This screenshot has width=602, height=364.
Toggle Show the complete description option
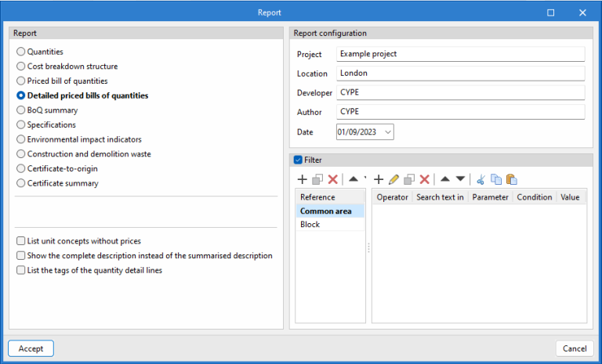[x=144, y=255]
